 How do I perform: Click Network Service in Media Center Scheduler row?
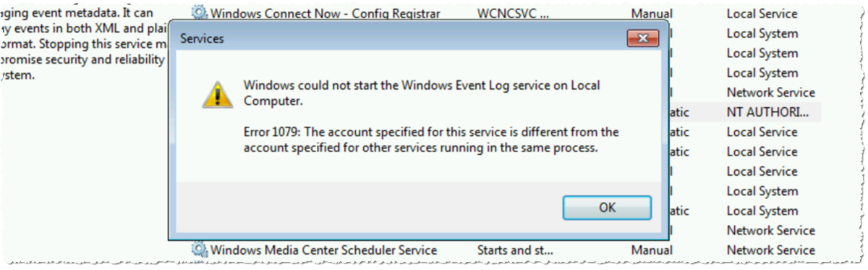(x=770, y=250)
